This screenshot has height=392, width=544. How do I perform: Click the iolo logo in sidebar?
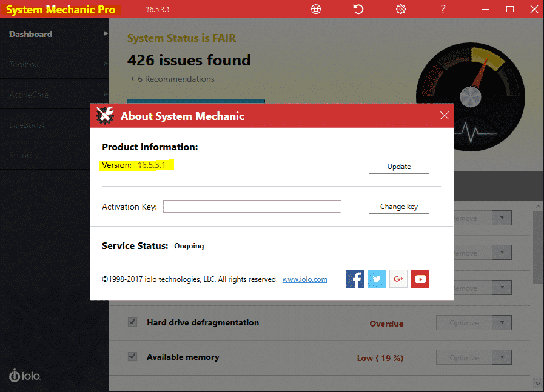[25, 376]
